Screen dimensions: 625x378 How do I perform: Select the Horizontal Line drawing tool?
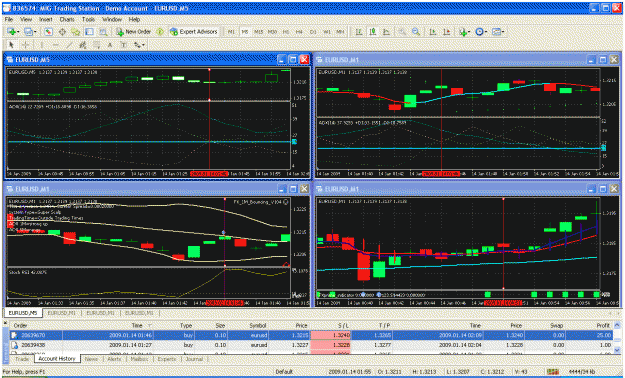point(55,45)
